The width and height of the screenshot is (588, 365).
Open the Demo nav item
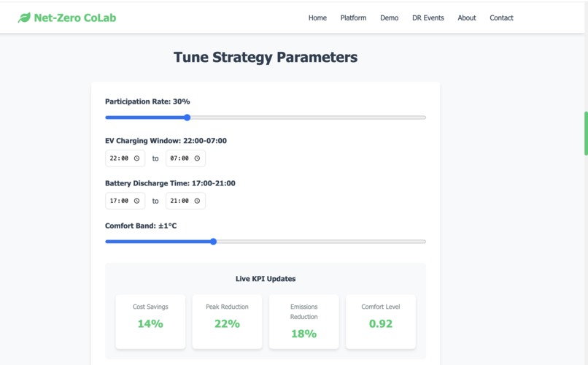pos(390,18)
